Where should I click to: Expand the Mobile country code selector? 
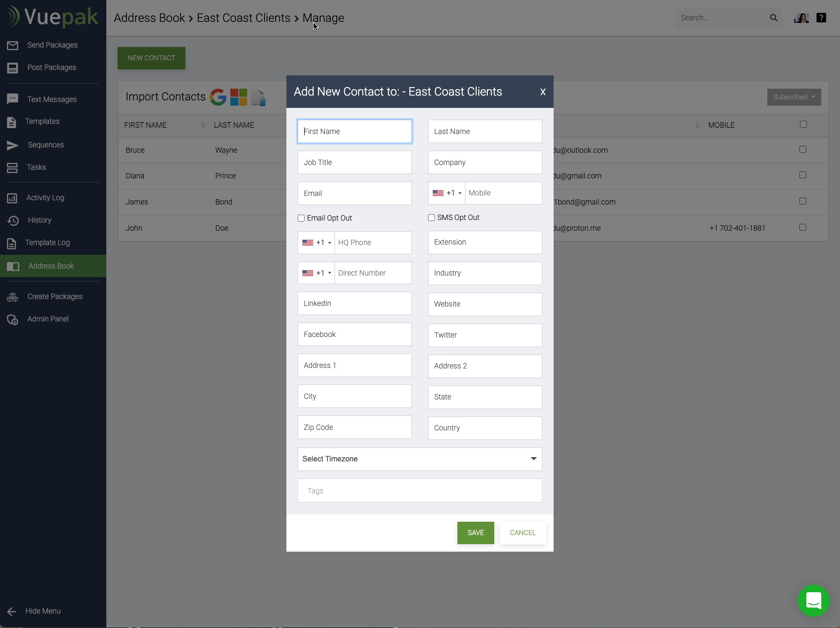pyautogui.click(x=447, y=193)
